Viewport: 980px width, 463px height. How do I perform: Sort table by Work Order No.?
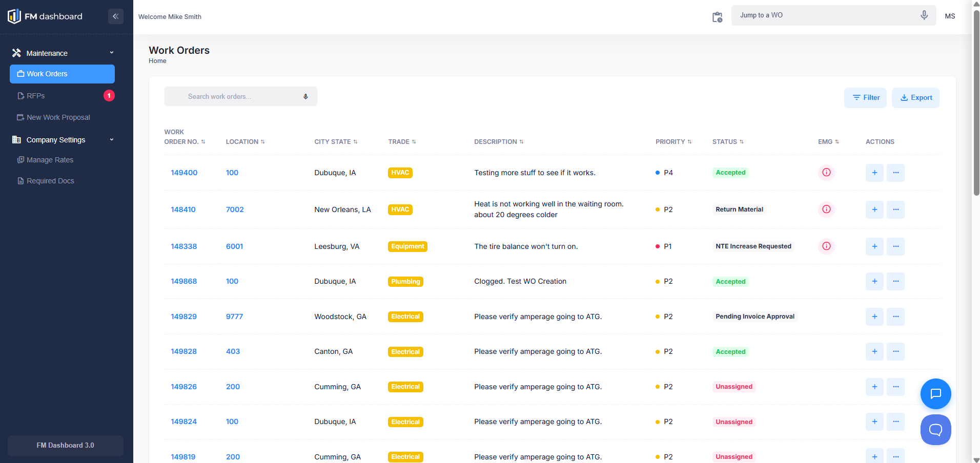pyautogui.click(x=185, y=137)
